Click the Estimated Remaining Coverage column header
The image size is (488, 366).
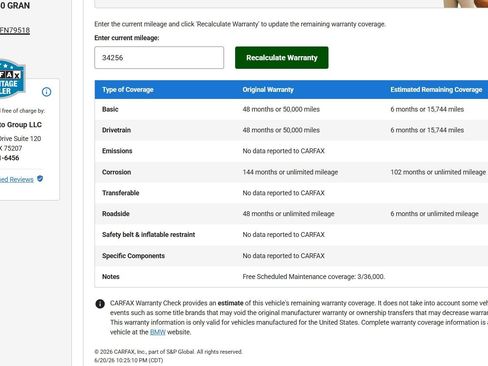pyautogui.click(x=436, y=90)
